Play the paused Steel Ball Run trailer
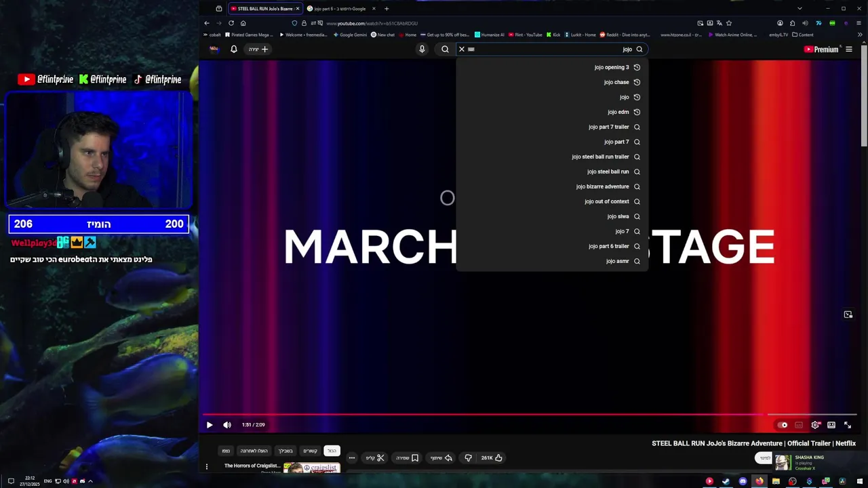 pyautogui.click(x=210, y=425)
